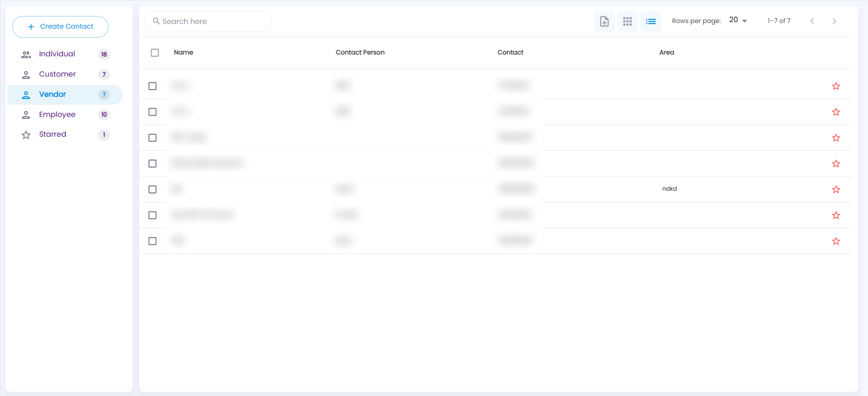868x396 pixels.
Task: Click the Name column header
Action: [183, 52]
